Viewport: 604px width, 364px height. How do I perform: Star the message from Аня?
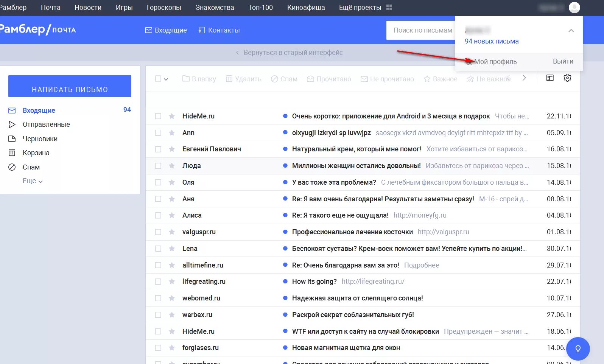point(172,199)
